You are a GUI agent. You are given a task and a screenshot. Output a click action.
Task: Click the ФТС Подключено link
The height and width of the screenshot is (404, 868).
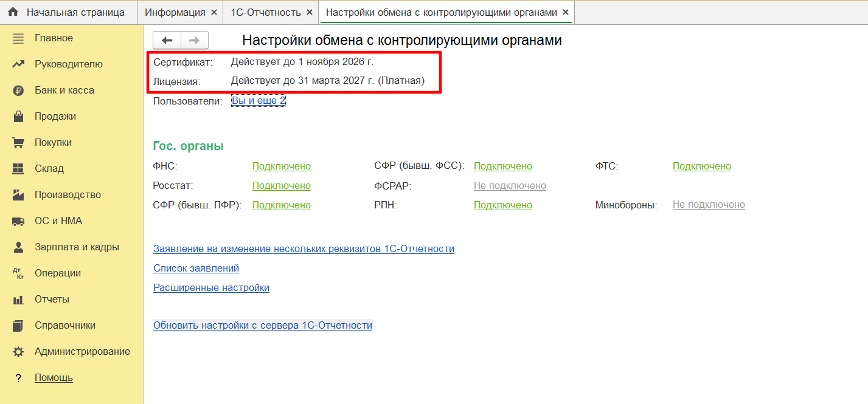(702, 166)
